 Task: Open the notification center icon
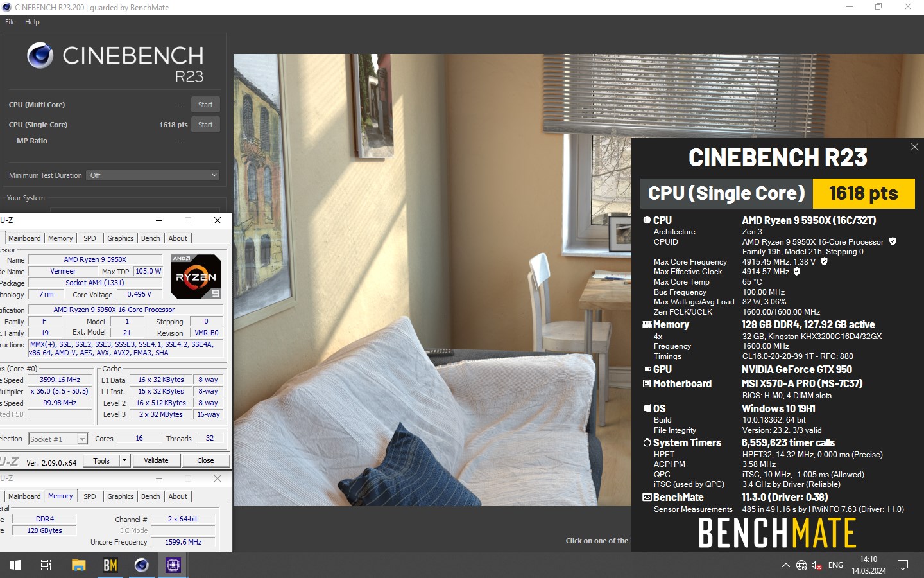coord(903,565)
